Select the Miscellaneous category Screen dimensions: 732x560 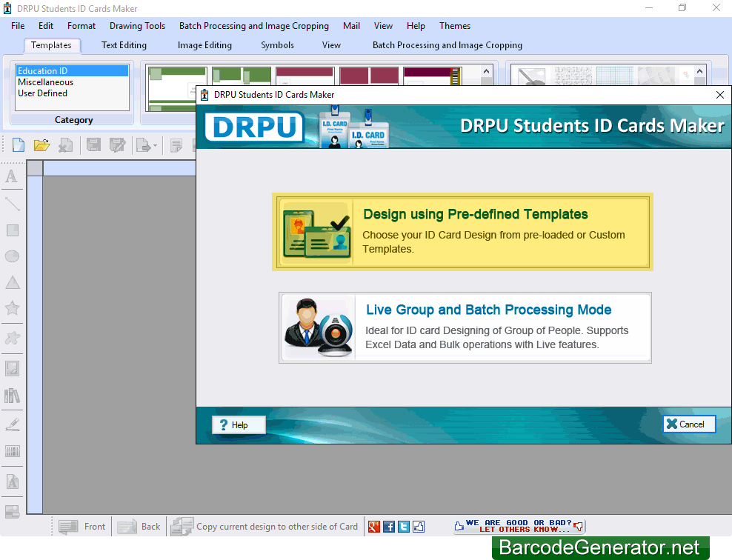45,81
